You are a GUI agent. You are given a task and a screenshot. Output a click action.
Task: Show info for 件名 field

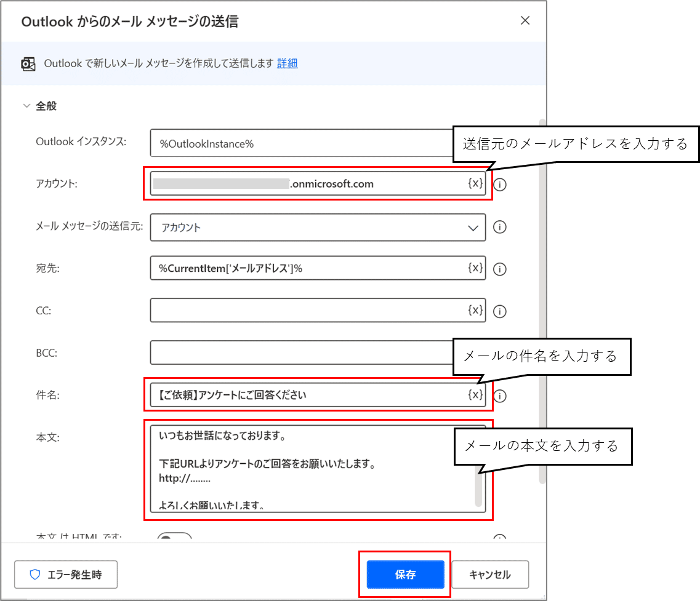click(x=499, y=396)
